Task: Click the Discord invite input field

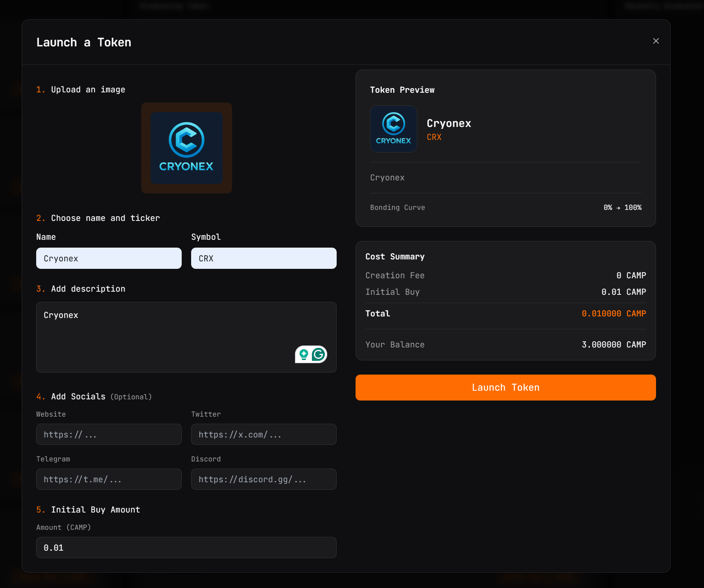Action: pyautogui.click(x=264, y=479)
